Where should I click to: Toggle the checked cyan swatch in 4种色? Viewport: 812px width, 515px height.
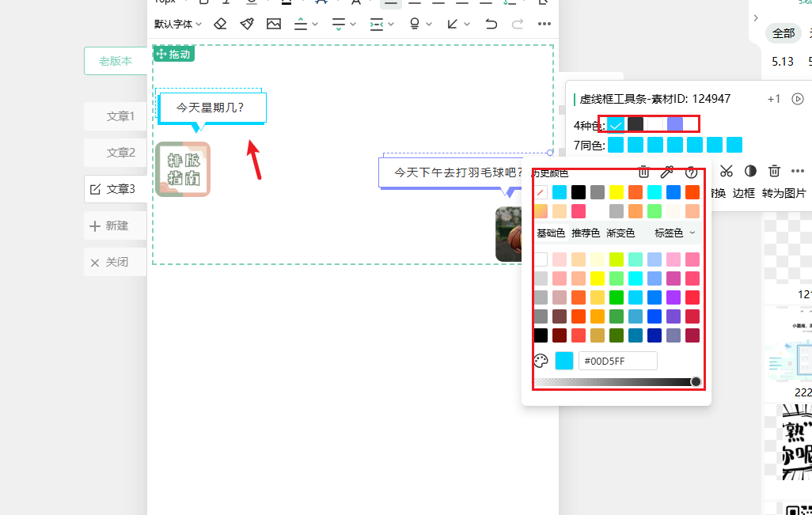(x=616, y=124)
